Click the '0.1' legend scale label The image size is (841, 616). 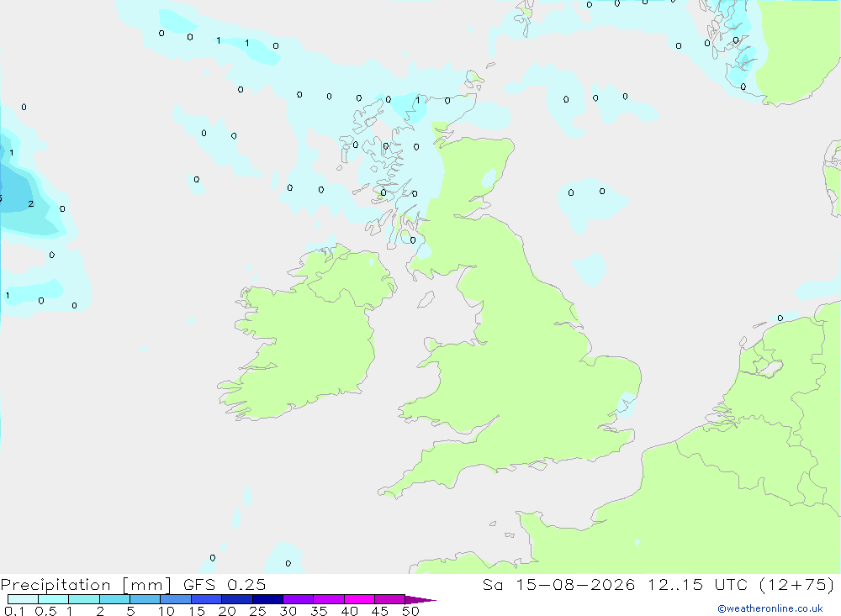[x=14, y=611]
